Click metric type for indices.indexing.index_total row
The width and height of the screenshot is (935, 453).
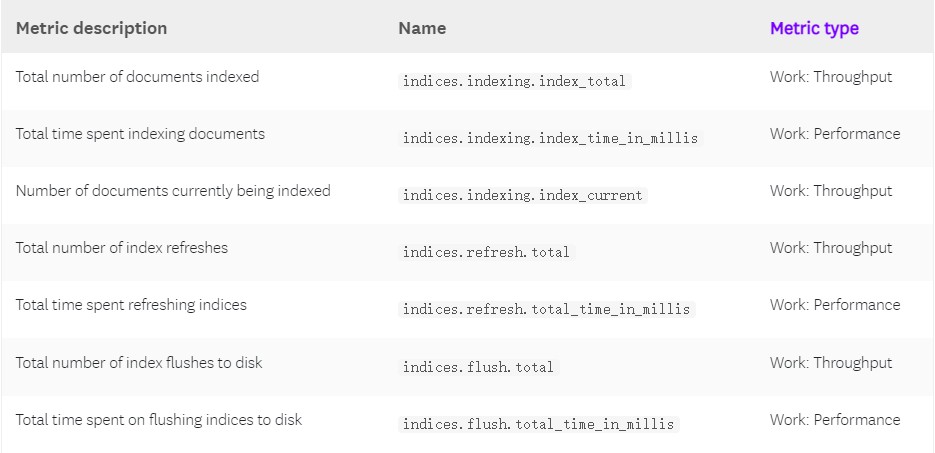(x=830, y=77)
